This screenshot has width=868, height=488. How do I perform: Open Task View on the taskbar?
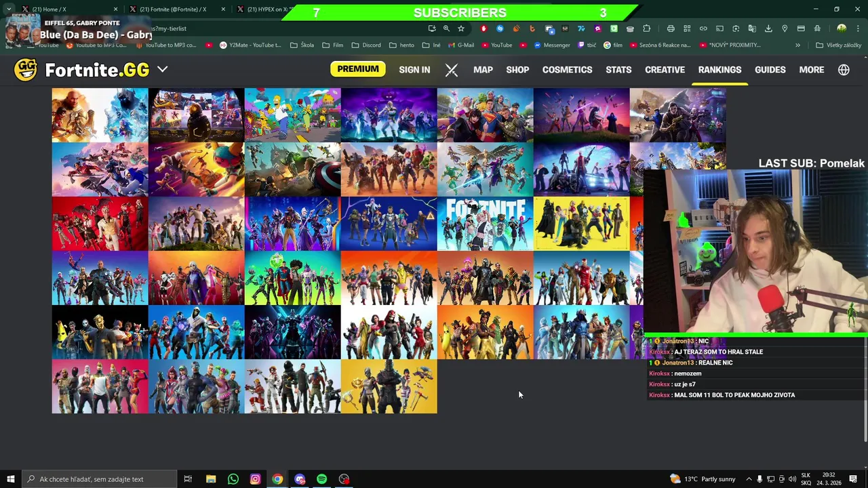188,479
